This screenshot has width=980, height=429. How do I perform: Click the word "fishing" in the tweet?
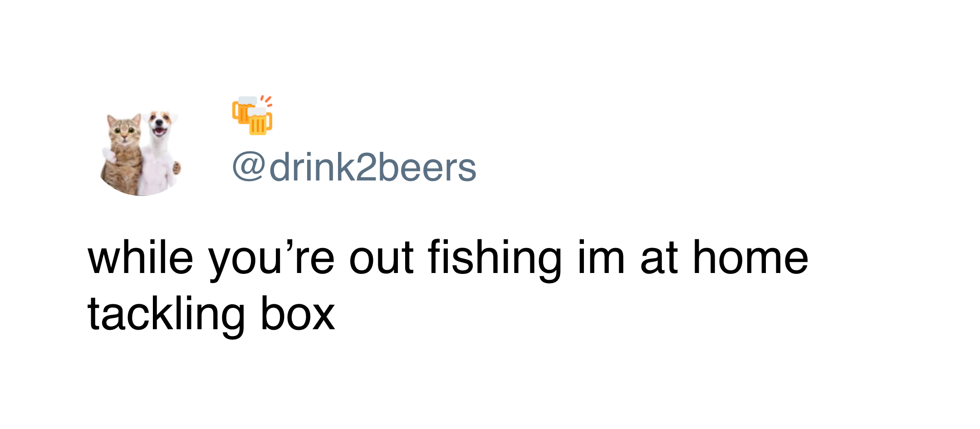pos(495,258)
